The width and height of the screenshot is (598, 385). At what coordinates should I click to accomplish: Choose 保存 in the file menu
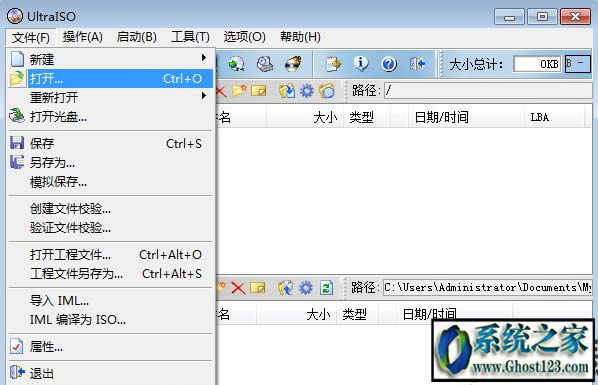[111, 143]
